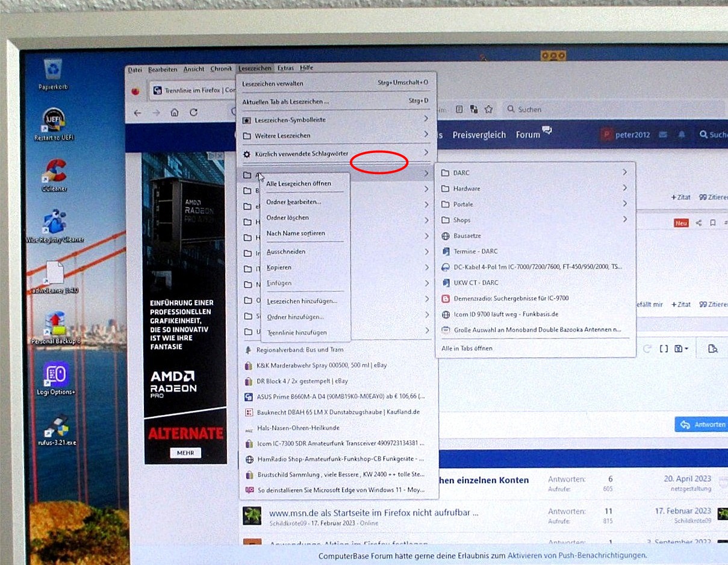Toggle reader view icon in address bar
The image size is (728, 565).
[x=459, y=109]
